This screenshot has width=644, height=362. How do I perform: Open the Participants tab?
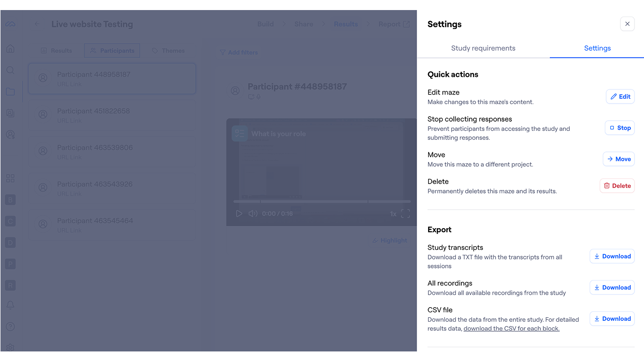112,51
